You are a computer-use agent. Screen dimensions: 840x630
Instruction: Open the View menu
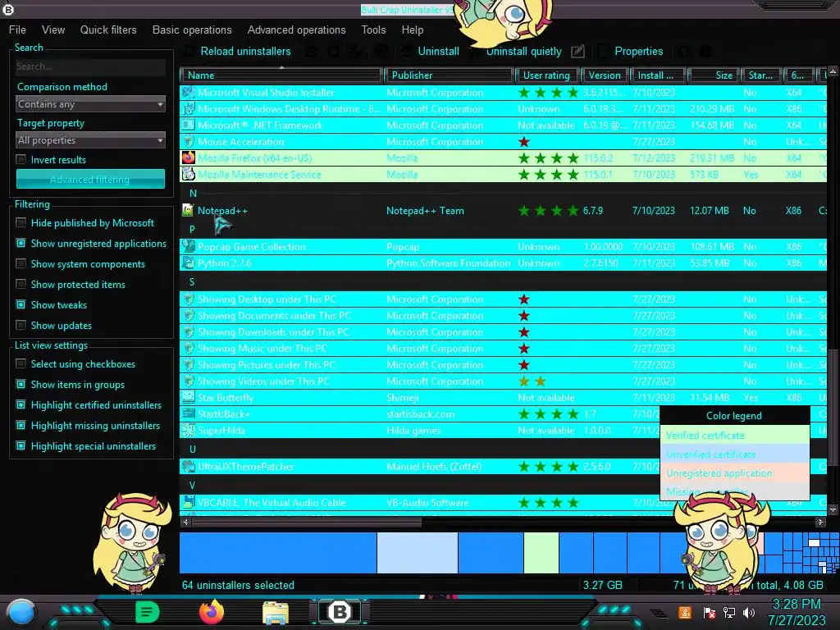53,30
